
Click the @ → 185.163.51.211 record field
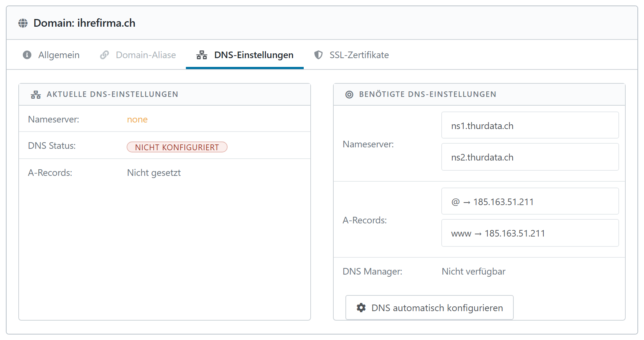pyautogui.click(x=530, y=201)
